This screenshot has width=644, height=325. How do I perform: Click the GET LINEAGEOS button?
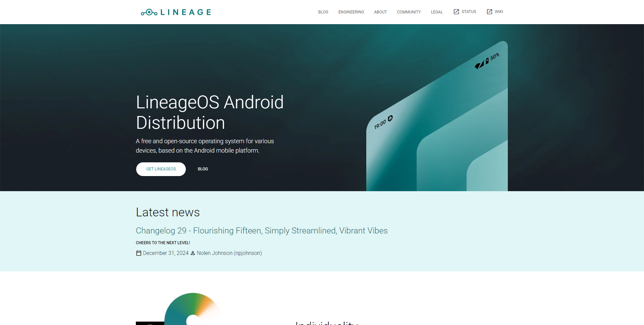click(161, 169)
